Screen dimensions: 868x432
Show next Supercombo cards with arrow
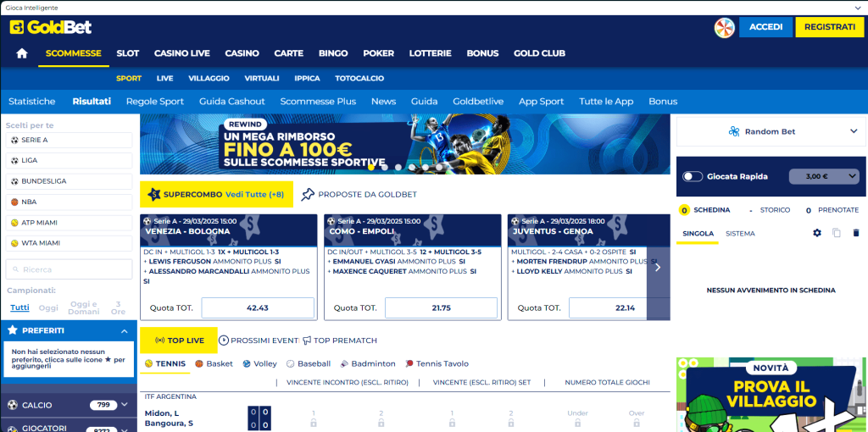click(x=658, y=267)
